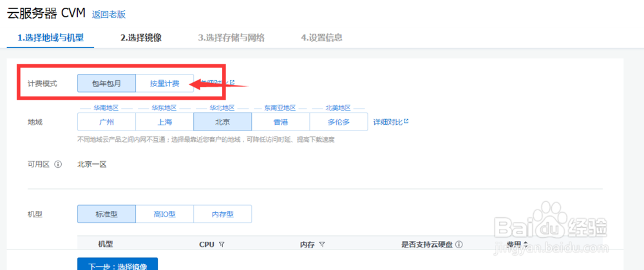The height and width of the screenshot is (270, 644).
Task: Open the CPU column filter icon
Action: click(x=222, y=244)
